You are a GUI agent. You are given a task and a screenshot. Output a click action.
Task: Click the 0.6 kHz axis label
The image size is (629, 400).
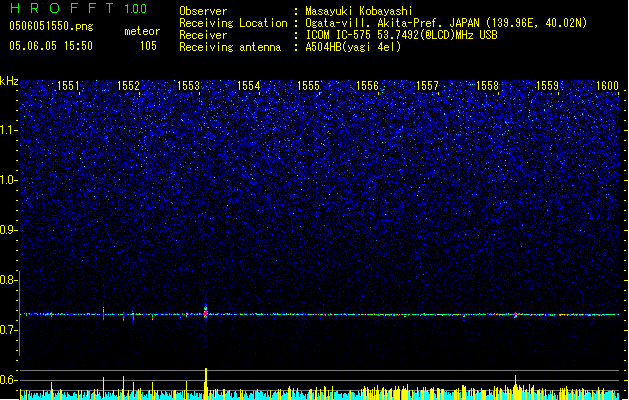9,380
